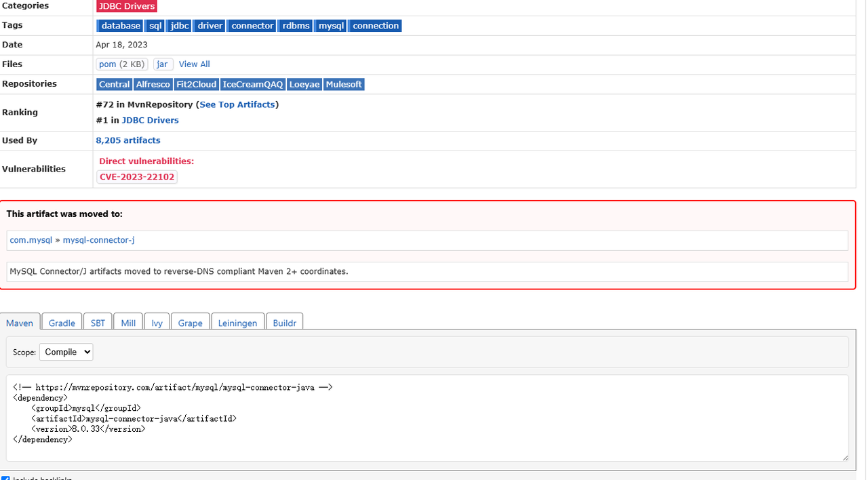
Task: Switch to the SBT tab
Action: click(98, 323)
